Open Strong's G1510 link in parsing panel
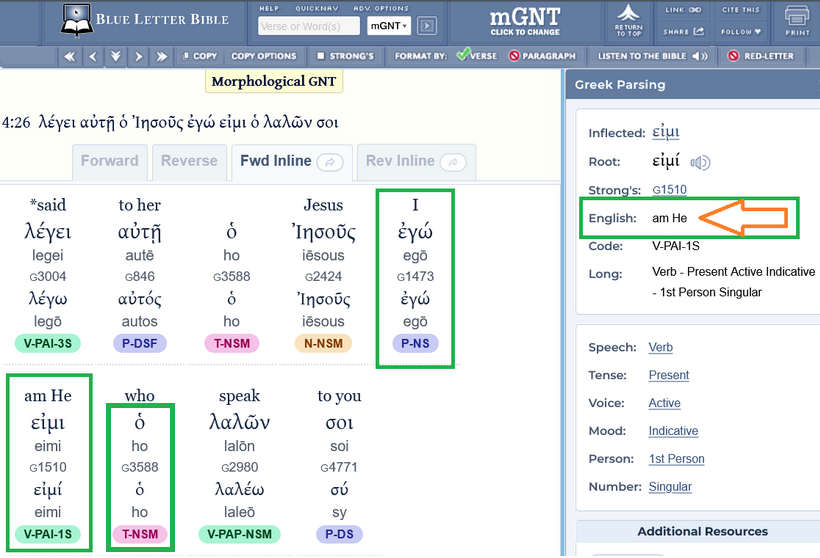Screen dimensions: 820x558 tap(669, 190)
